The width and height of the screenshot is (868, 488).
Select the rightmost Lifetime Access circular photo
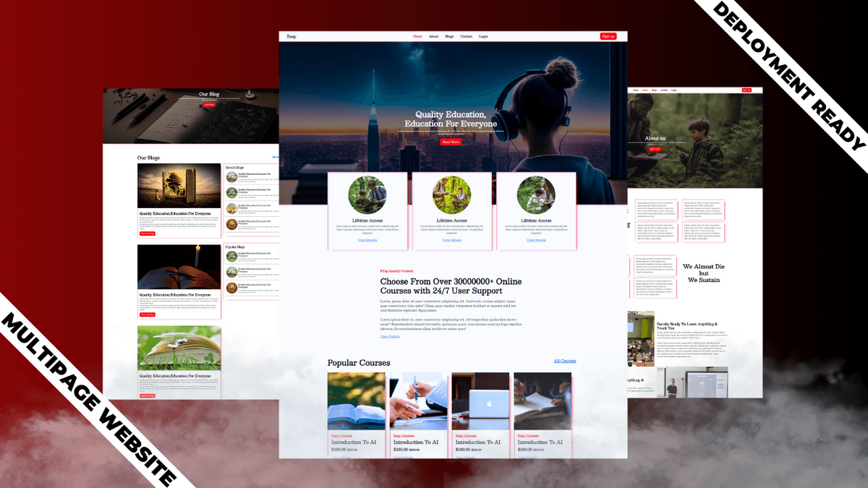click(x=536, y=195)
